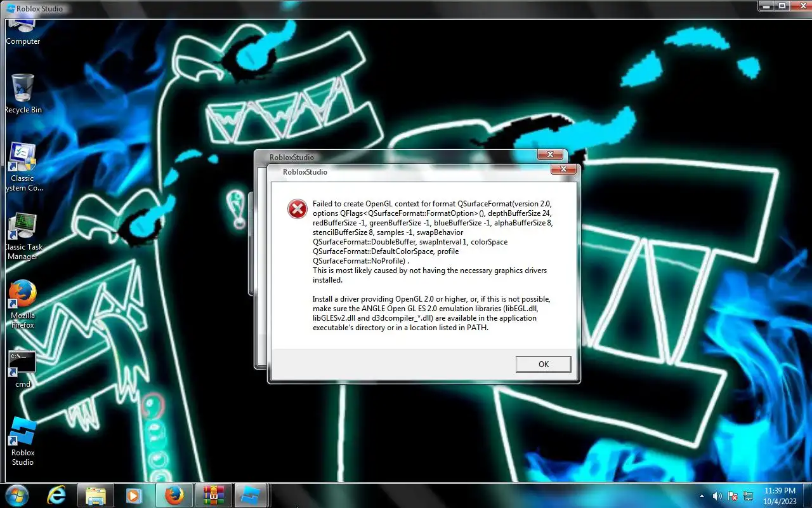Switch to WinRAR in the taskbar
This screenshot has width=812, height=508.
(x=213, y=495)
